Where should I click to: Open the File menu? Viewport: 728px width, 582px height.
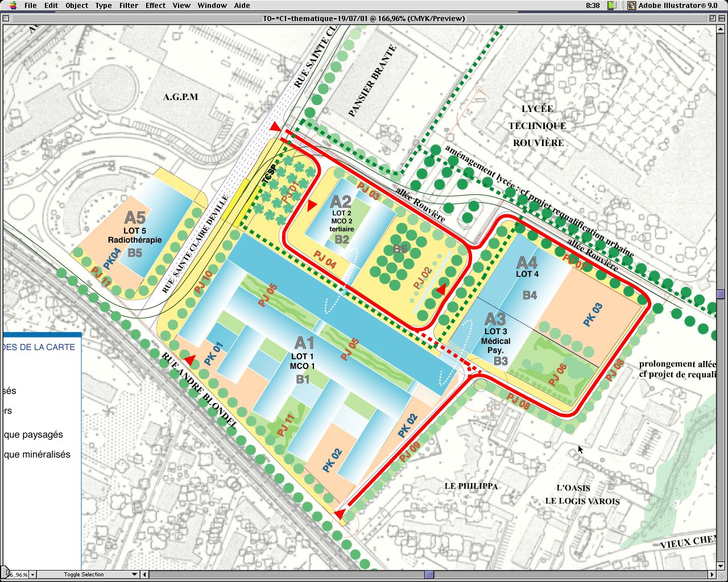coord(30,6)
